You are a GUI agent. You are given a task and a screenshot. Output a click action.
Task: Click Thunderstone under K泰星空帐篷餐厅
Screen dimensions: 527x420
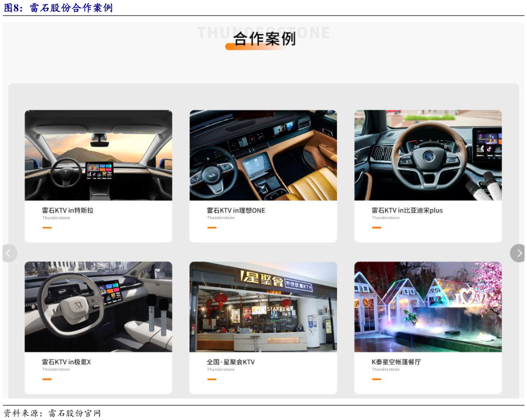(386, 369)
